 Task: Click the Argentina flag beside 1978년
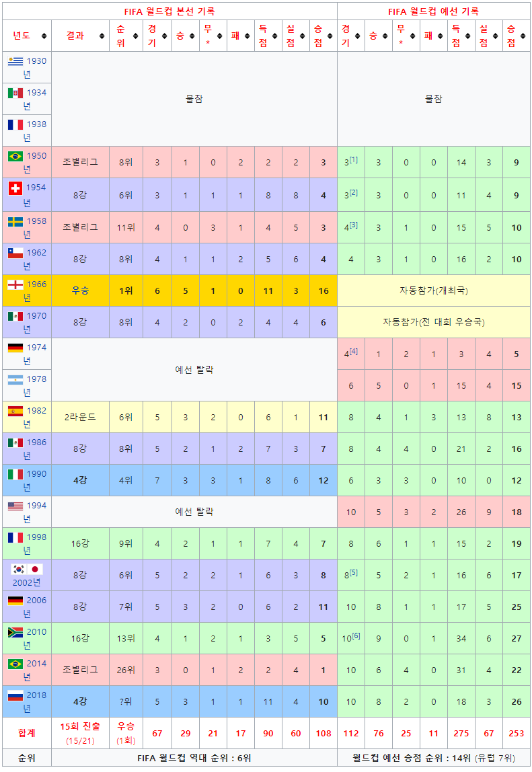(x=15, y=379)
